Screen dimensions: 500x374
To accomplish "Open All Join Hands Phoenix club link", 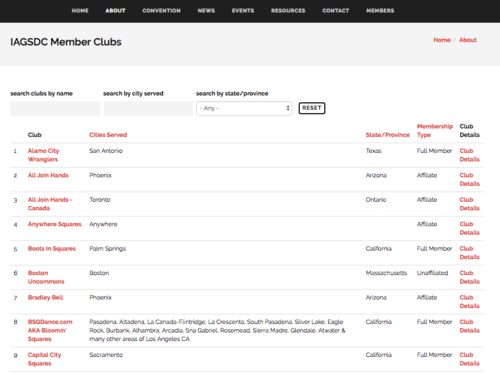I will coord(48,175).
